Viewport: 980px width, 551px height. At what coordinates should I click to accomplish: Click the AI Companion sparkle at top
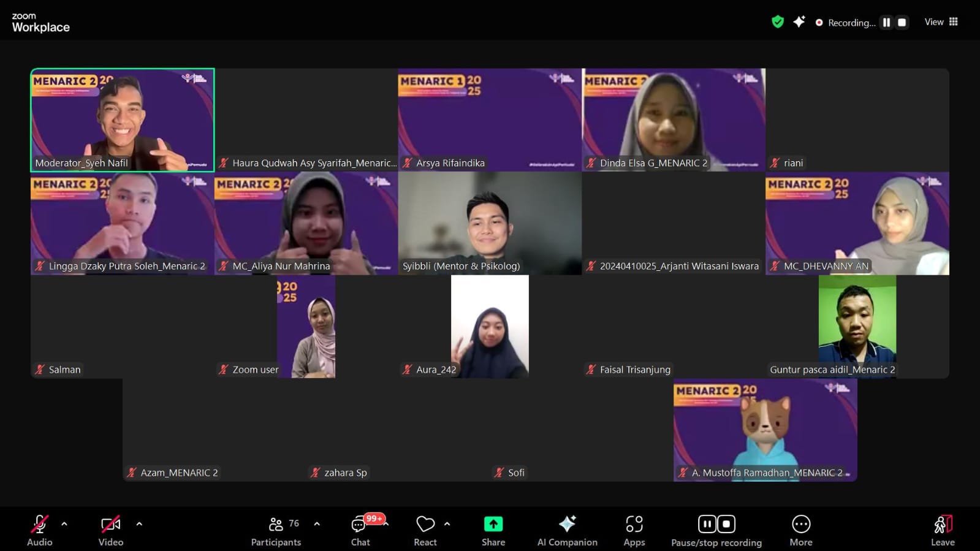point(799,22)
